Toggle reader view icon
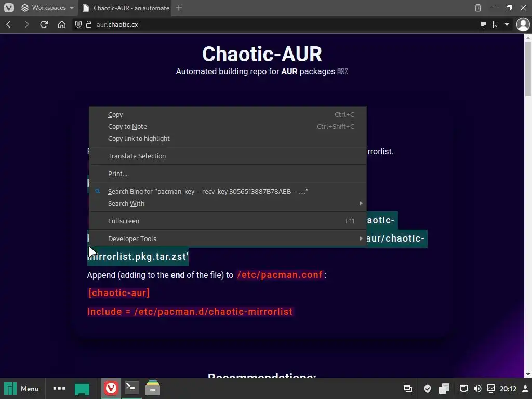Image resolution: width=532 pixels, height=399 pixels. [484, 24]
